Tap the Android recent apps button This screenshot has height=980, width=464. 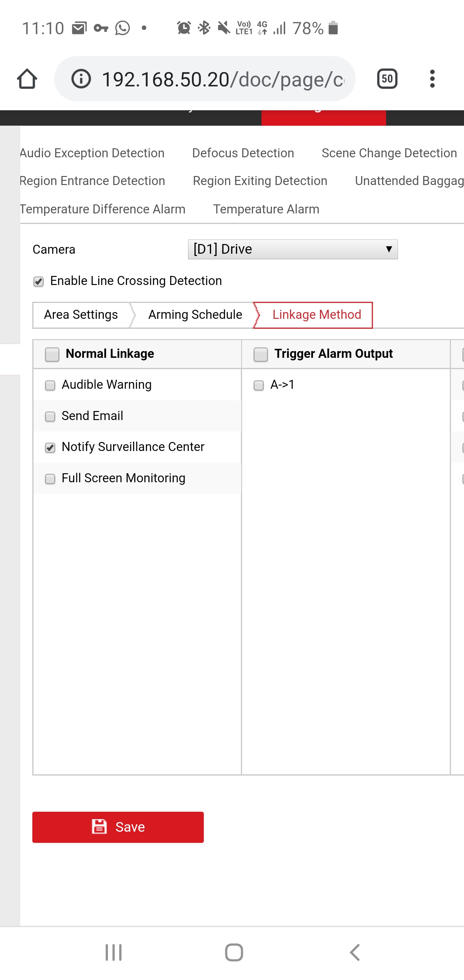coord(113,953)
